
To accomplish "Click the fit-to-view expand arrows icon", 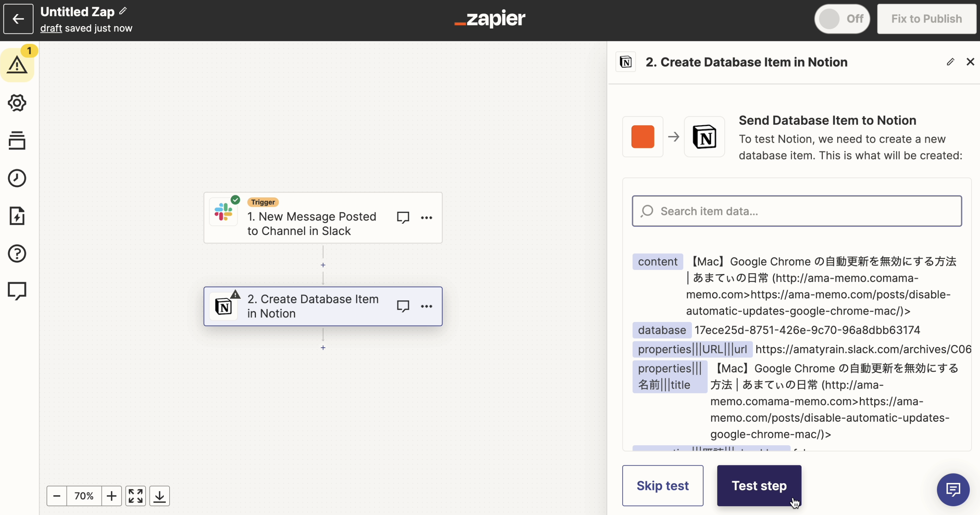I will point(135,496).
